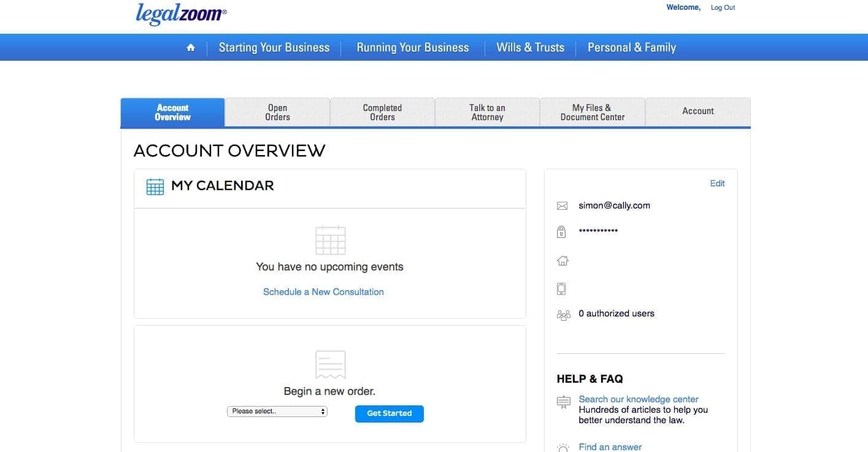Click the ACCOUNT OVERVIEW heading
Image resolution: width=868 pixels, height=452 pixels.
click(x=229, y=151)
